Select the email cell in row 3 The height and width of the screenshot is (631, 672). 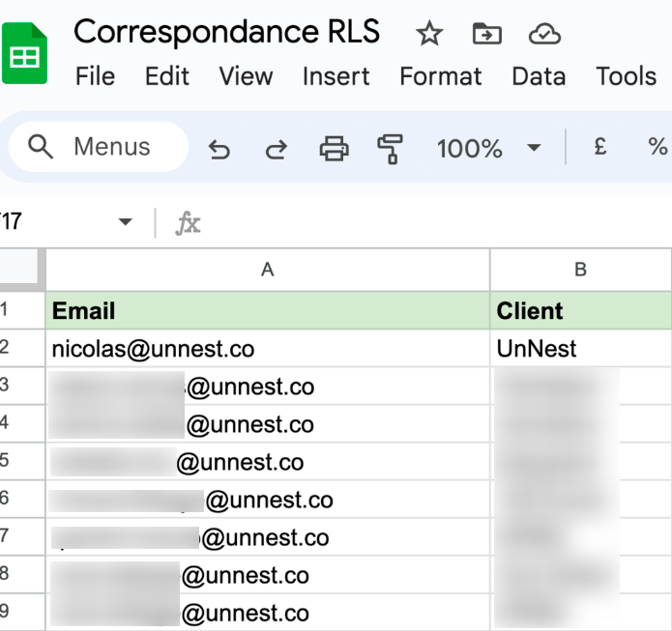(x=268, y=386)
